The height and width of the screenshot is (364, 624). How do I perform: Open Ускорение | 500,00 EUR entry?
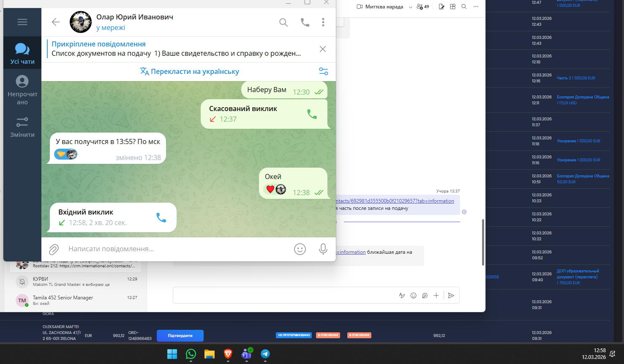[578, 141]
